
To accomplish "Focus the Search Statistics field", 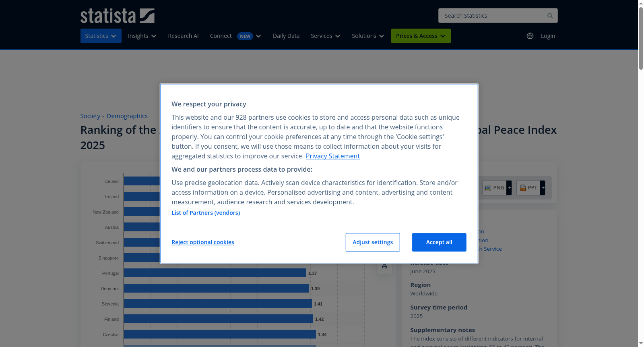I will (498, 16).
